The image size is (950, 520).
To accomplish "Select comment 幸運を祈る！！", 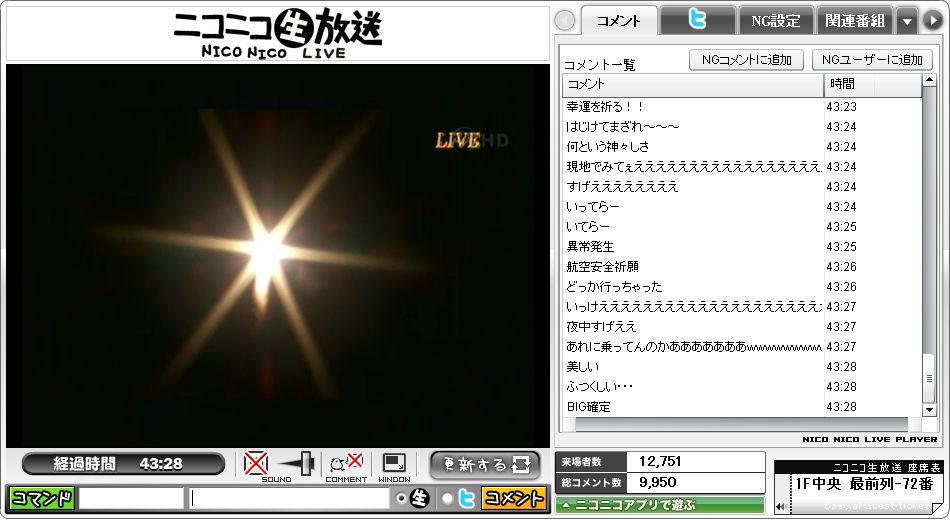I will [606, 107].
